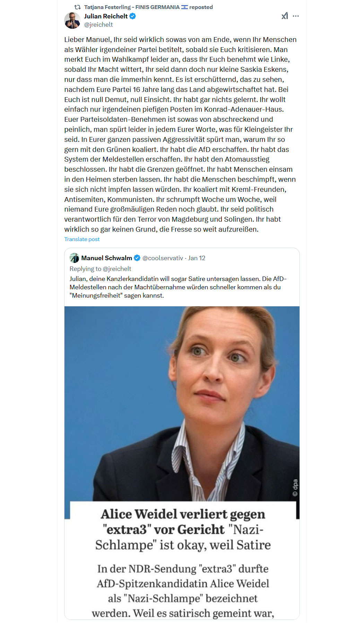Open the Julian Reichelt display name
The image size is (364, 623).
click(x=106, y=16)
